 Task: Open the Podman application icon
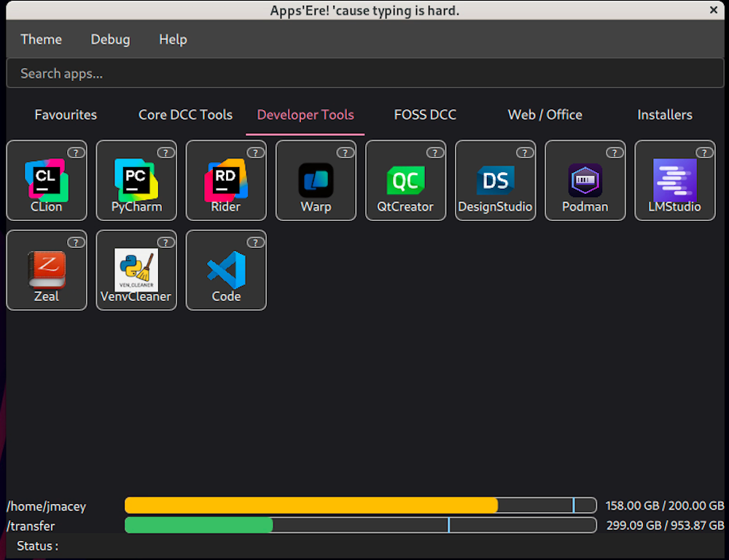click(585, 181)
